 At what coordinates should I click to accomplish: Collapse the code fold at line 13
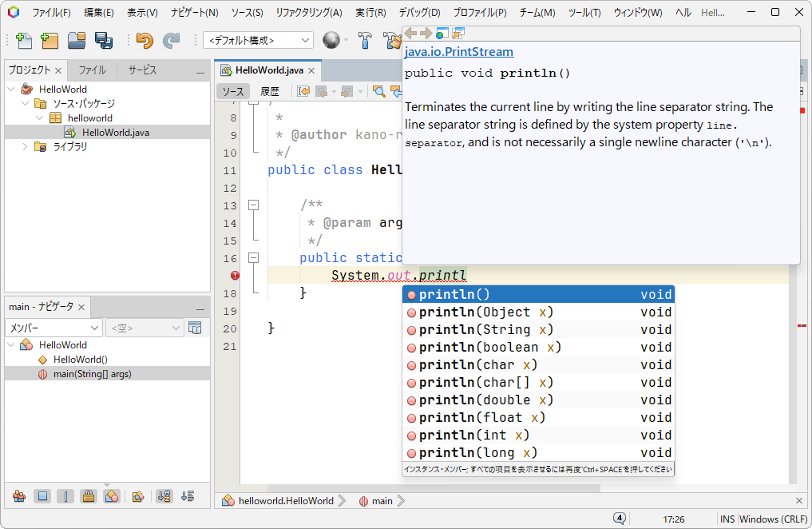pyautogui.click(x=253, y=205)
